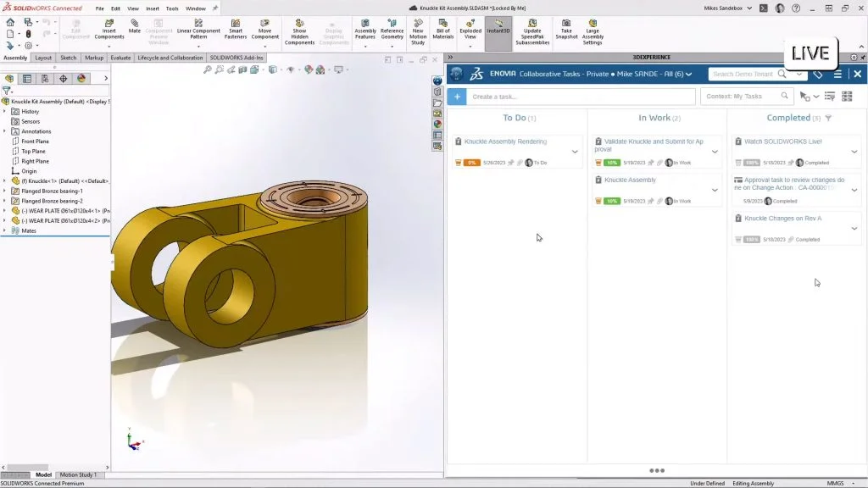Expand the Knuckle Assembly Rendering task chevron

[x=575, y=152]
